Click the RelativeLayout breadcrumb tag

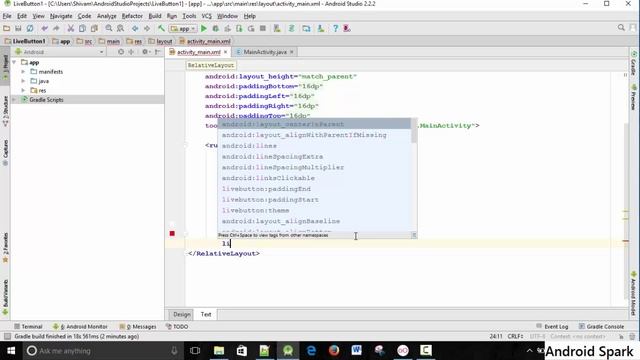point(211,65)
